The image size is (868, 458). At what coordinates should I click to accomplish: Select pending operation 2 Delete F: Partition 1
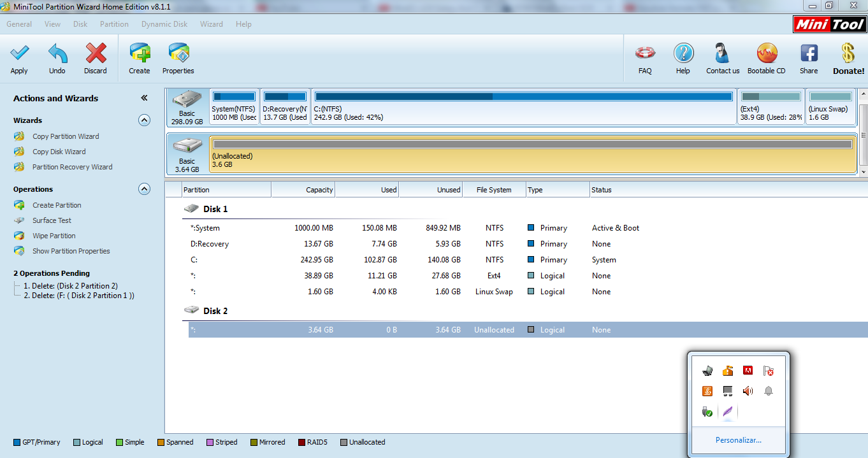pos(78,296)
